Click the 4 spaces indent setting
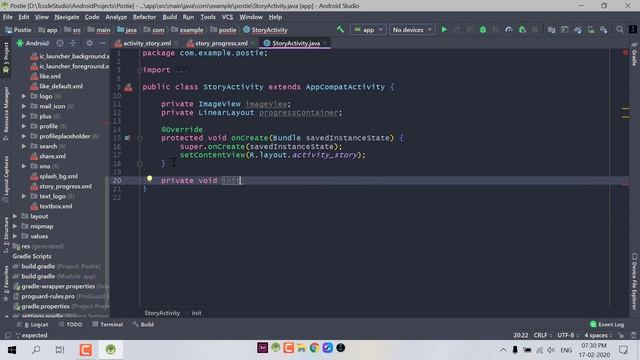640x360 pixels. coord(596,335)
